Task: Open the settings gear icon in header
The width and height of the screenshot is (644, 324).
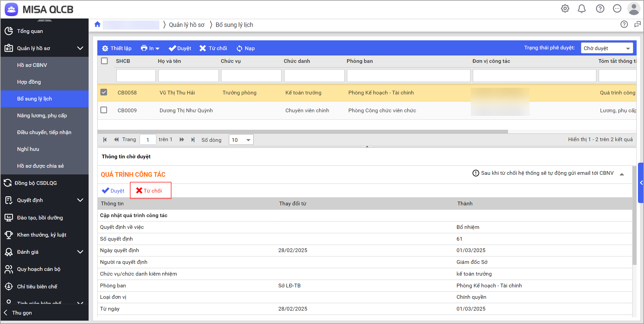Action: 565,9
